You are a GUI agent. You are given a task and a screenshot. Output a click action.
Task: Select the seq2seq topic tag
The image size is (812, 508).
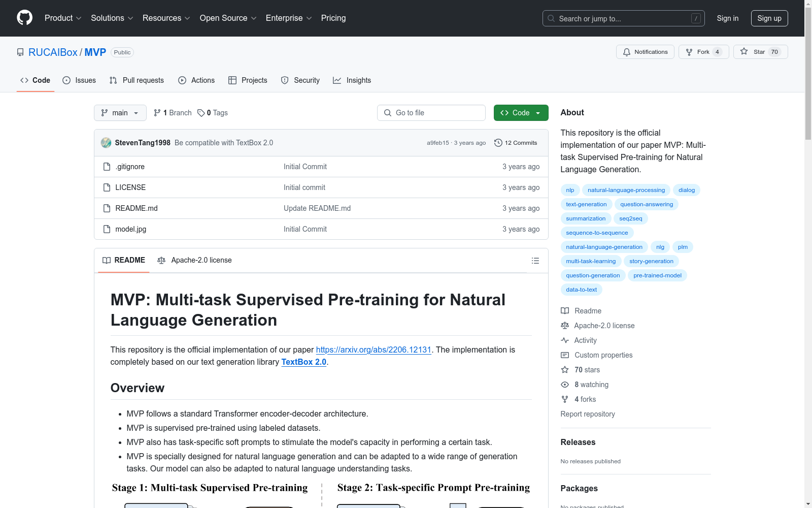(x=631, y=218)
